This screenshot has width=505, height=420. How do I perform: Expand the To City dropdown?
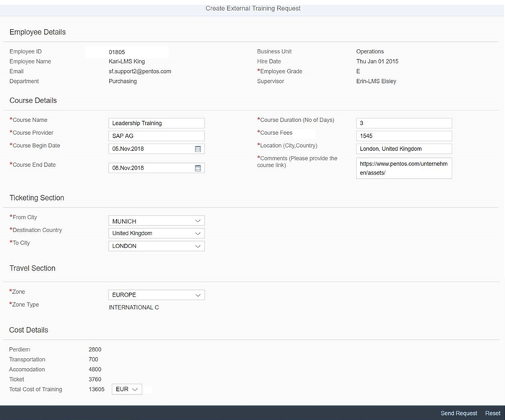198,246
